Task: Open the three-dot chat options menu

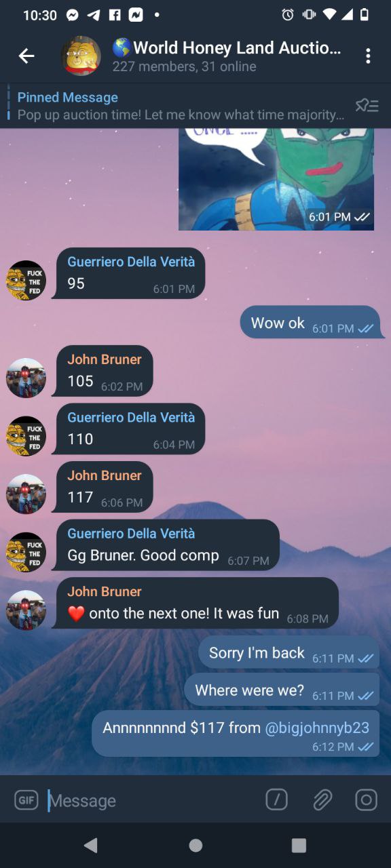Action: pos(368,56)
